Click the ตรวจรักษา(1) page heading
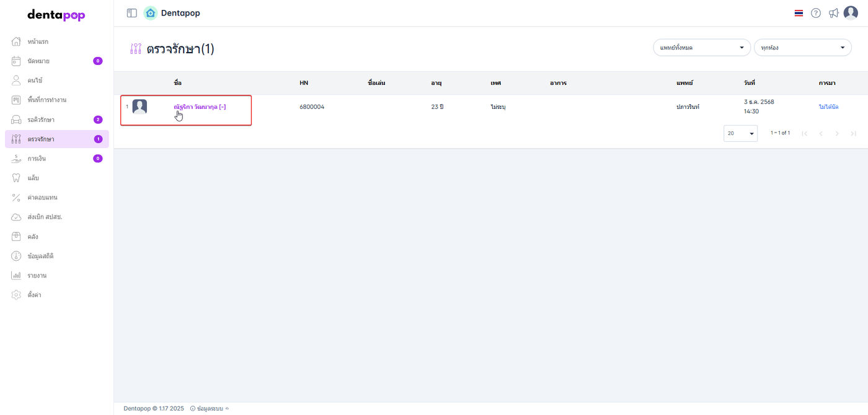This screenshot has width=868, height=415. 180,49
